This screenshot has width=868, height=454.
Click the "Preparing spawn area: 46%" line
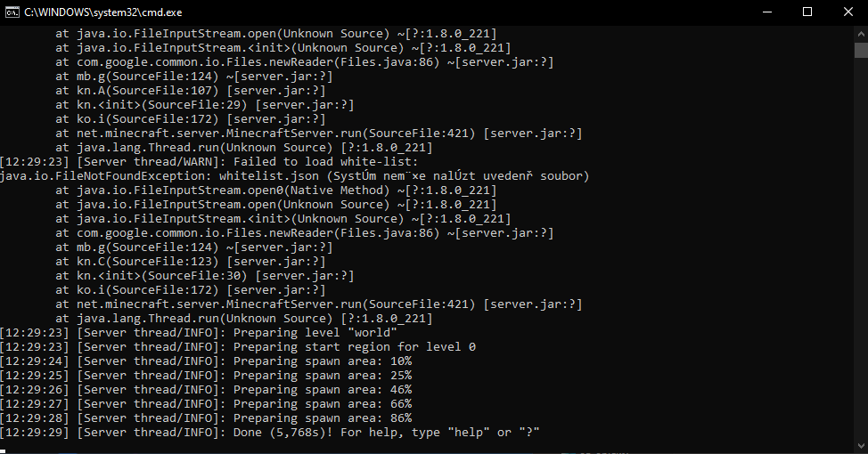[x=206, y=390]
